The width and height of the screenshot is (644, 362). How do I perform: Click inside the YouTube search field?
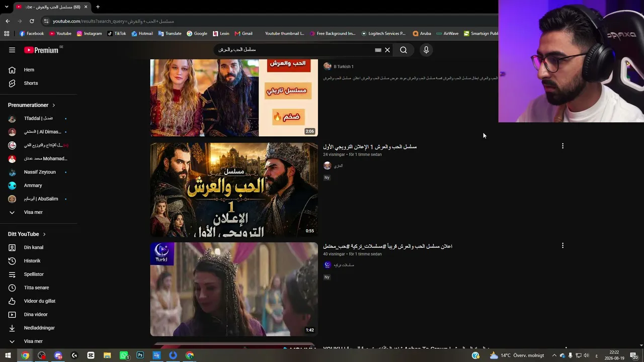(297, 50)
